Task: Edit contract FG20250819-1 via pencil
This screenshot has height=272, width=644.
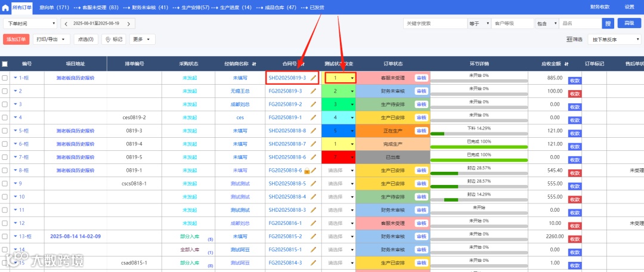Action: 314,118
